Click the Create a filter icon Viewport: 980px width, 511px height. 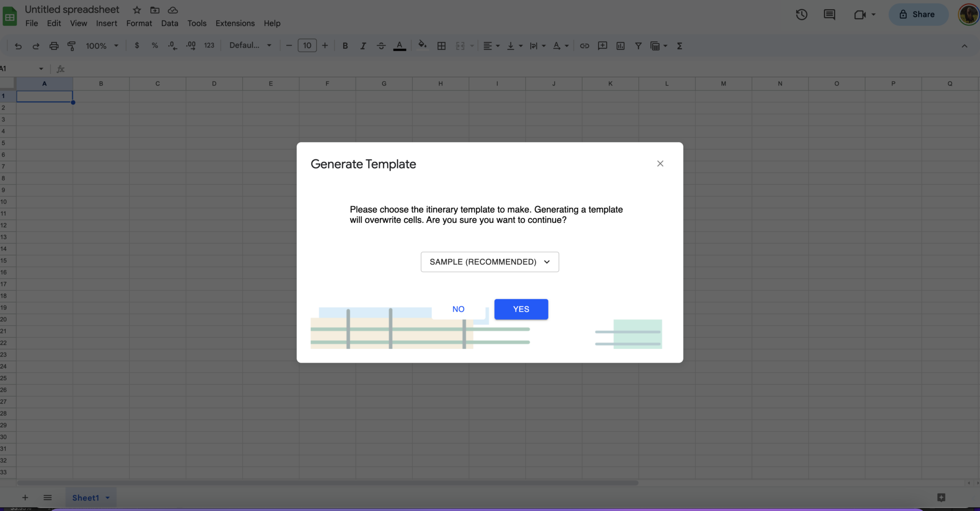click(638, 46)
